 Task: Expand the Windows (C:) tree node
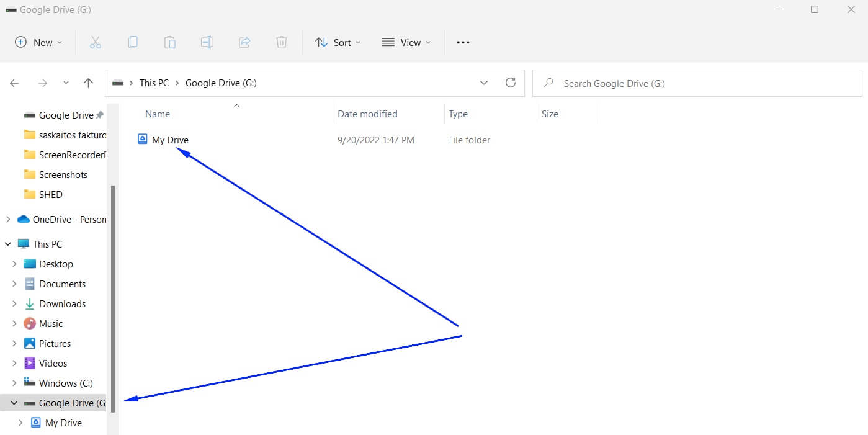tap(14, 383)
